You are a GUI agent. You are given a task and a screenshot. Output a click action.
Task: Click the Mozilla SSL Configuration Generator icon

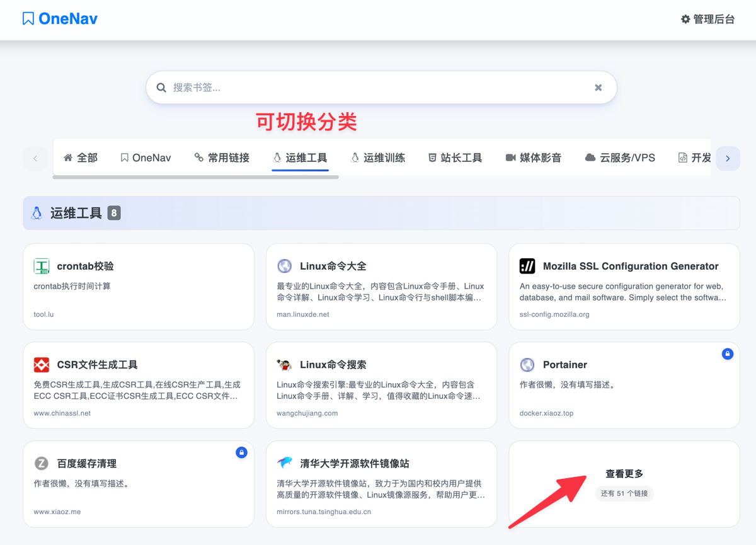[x=527, y=266]
